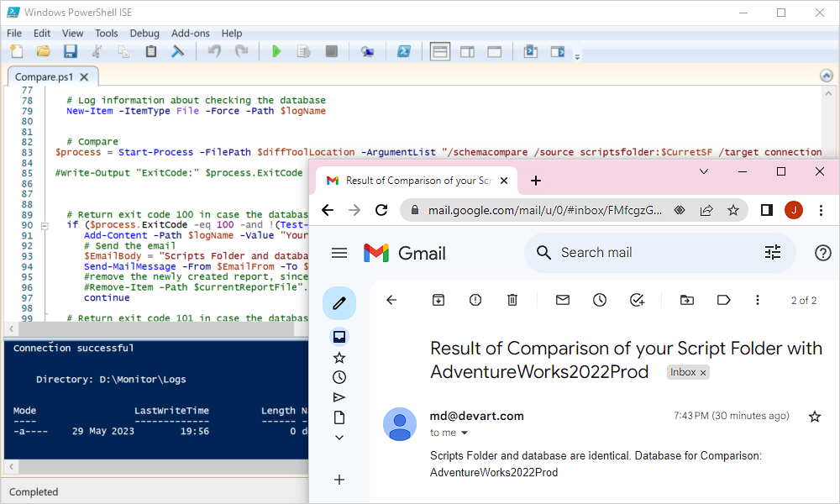Click the Cut scissors icon in ISE toolbar
The image size is (840, 504).
(97, 51)
